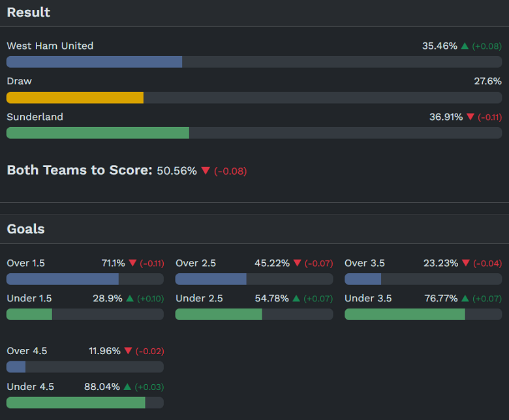Click green up arrow in Under 2.5 row
This screenshot has width=509, height=420.
tap(297, 299)
